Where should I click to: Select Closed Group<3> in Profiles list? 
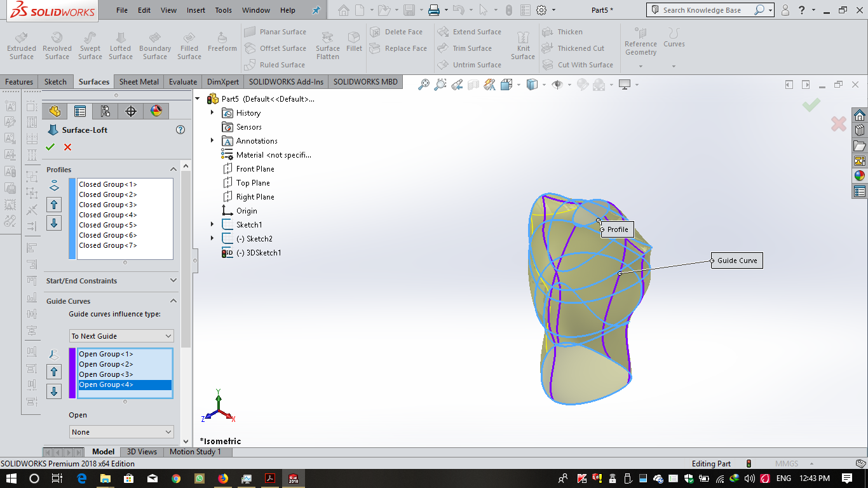(108, 205)
